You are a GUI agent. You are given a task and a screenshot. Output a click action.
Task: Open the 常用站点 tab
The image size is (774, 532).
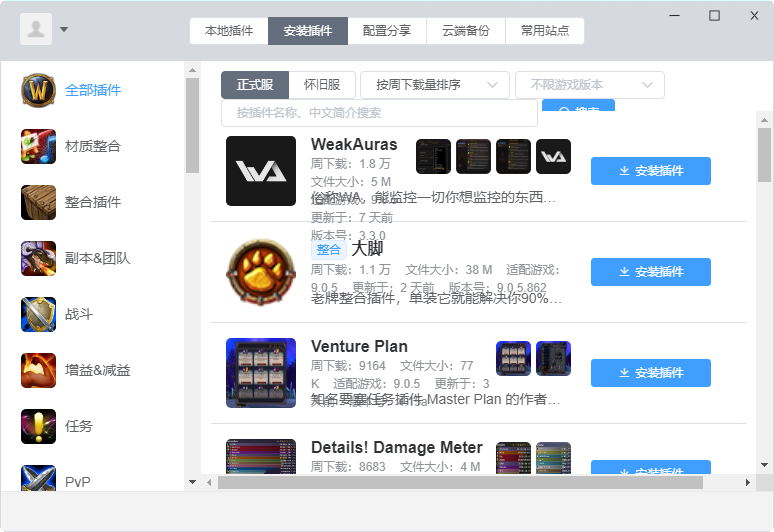click(x=545, y=31)
